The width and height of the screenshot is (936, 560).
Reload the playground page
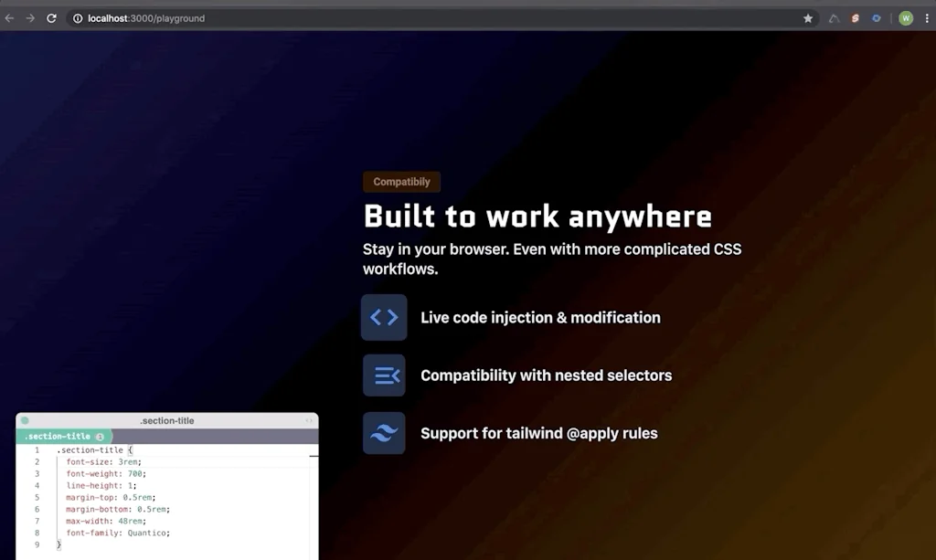coord(52,17)
